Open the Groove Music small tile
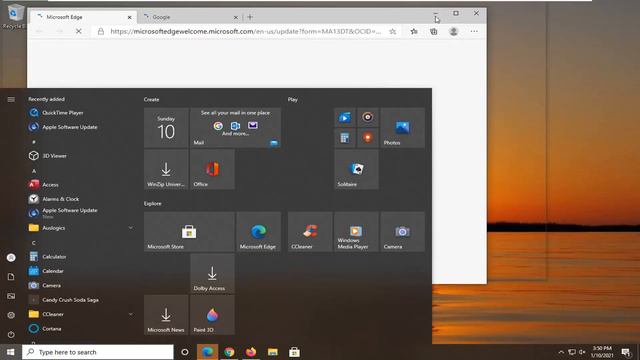 point(368,118)
